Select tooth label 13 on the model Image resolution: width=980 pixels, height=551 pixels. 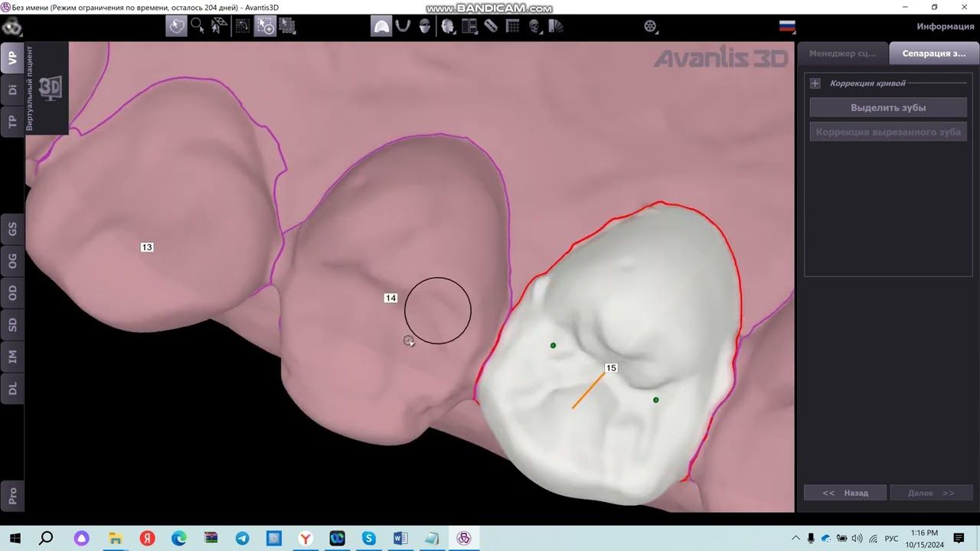[147, 247]
